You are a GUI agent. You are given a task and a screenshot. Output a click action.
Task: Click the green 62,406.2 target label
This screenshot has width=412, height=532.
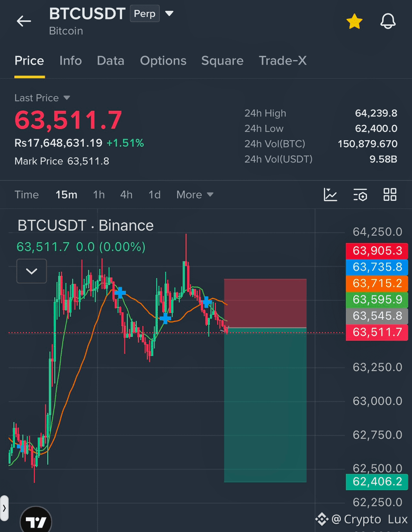pos(377,482)
